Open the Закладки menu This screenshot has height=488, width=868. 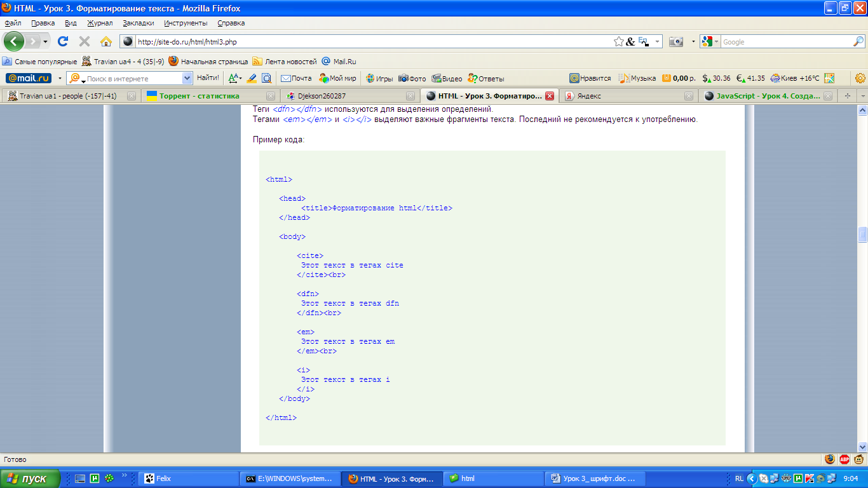click(x=138, y=23)
